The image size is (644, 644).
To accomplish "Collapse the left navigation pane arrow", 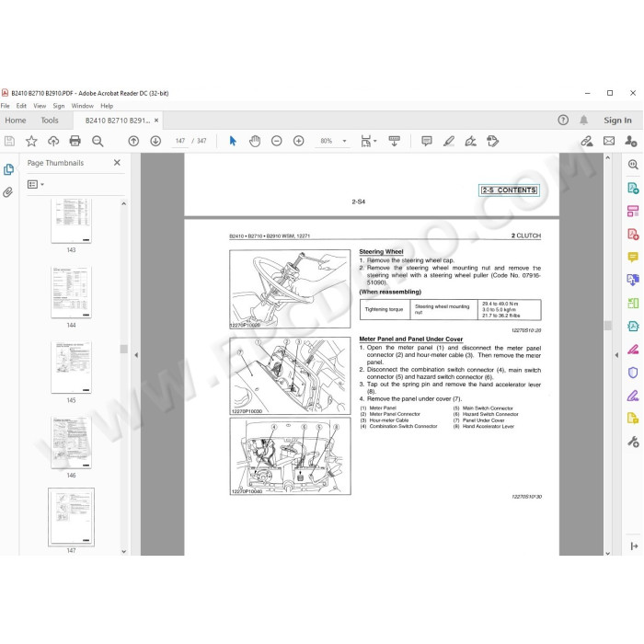I will point(136,355).
